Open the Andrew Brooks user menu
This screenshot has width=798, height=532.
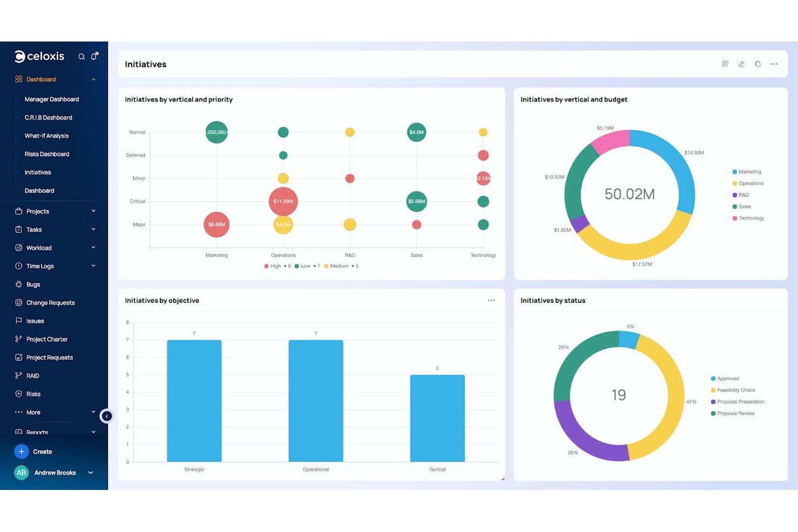tap(54, 473)
